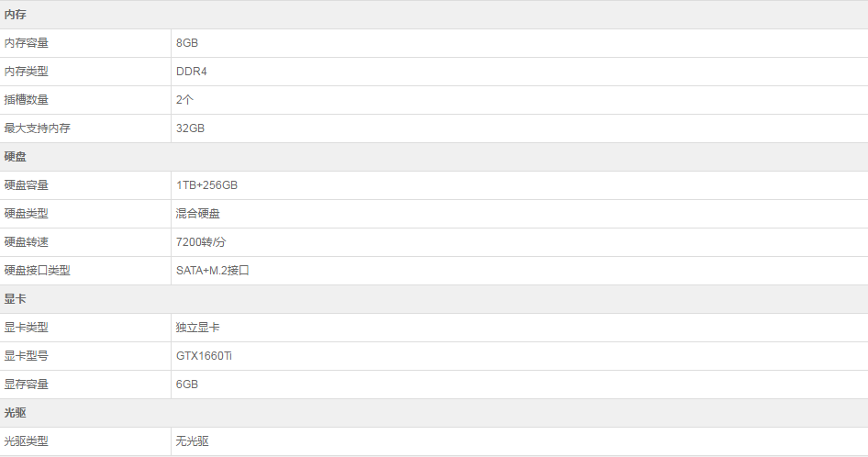The image size is (868, 457).
Task: Click the 硬盘接口类型 row label
Action: [x=37, y=271]
